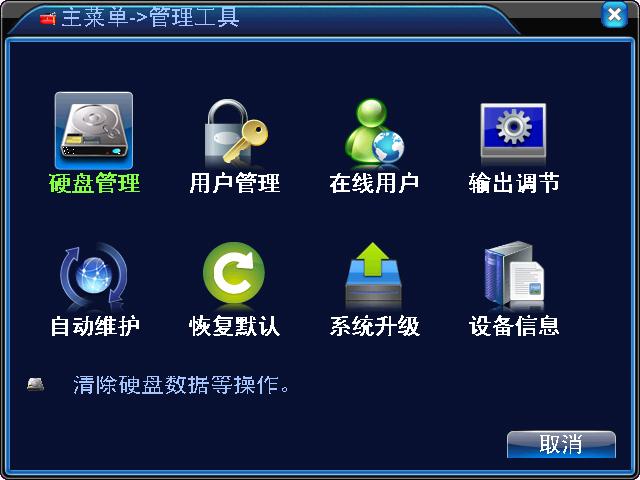The width and height of the screenshot is (640, 480).
Task: Select the 用户管理 label
Action: pos(234,183)
